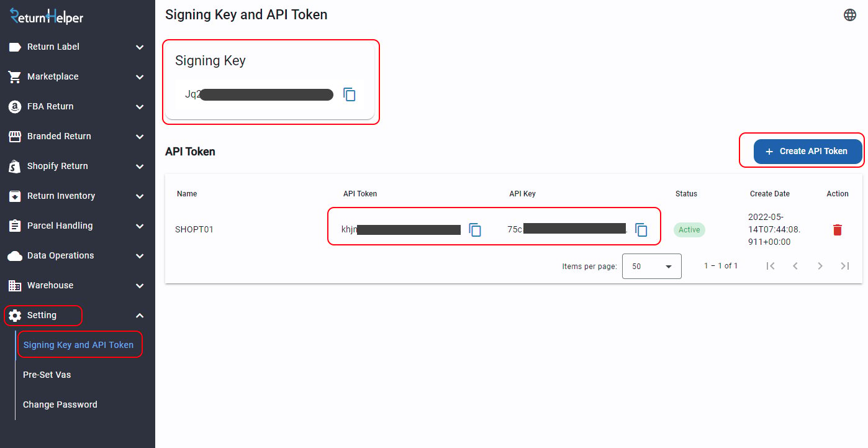
Task: Click the Data Operations cloud icon
Action: pyautogui.click(x=15, y=256)
